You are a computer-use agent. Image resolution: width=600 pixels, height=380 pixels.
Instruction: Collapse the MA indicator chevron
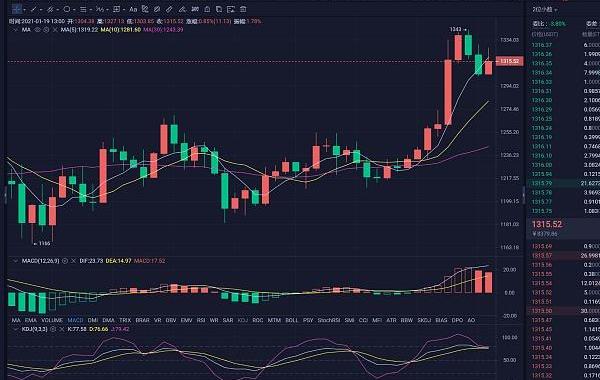click(x=15, y=30)
